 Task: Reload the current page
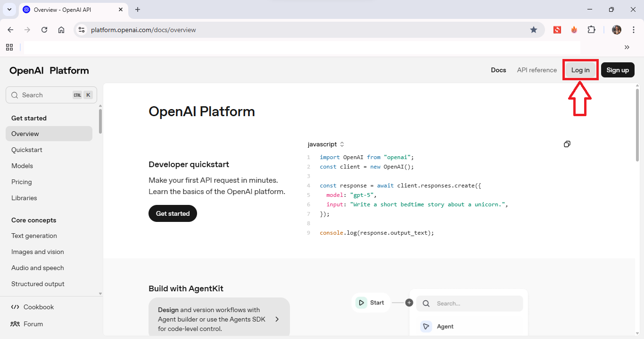coord(44,30)
